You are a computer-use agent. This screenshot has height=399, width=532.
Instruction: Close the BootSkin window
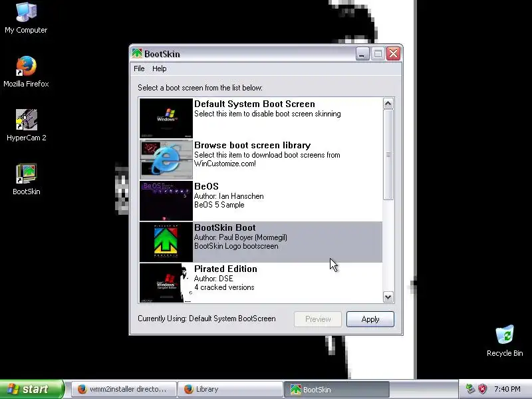click(393, 54)
